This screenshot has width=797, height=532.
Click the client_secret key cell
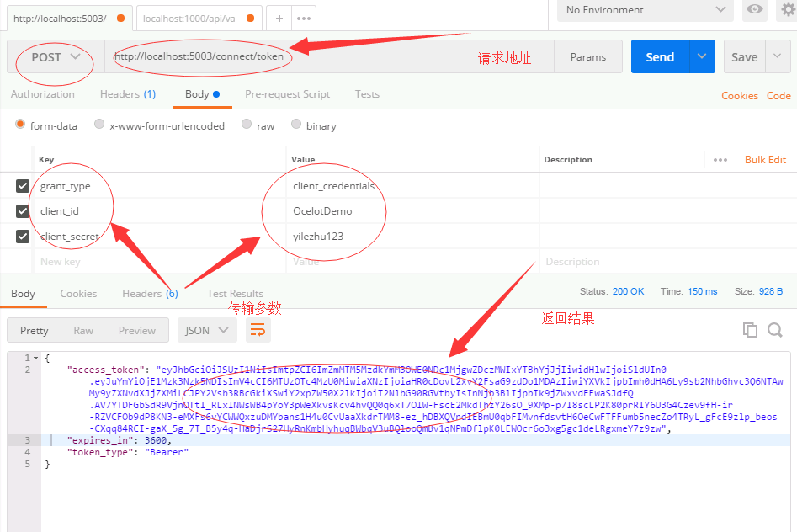tap(160, 237)
